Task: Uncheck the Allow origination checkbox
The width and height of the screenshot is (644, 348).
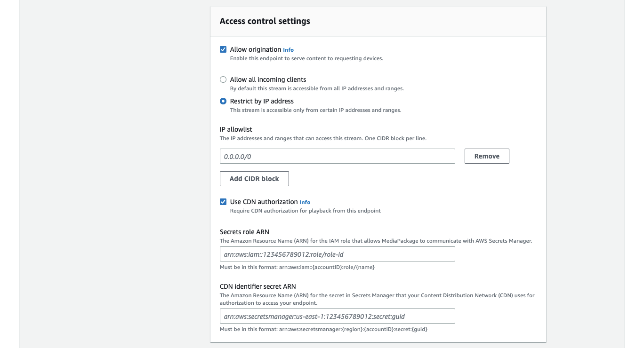Action: (223, 49)
